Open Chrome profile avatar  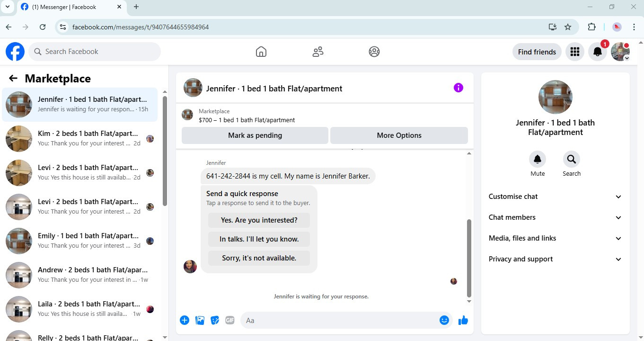[x=617, y=27]
